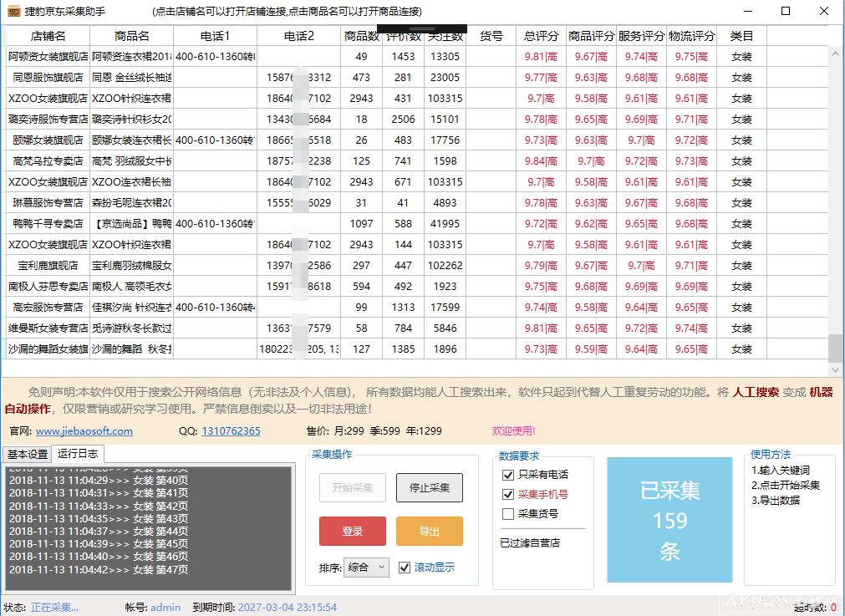
Task: Enable the 采集货号 checkbox
Action: tap(508, 513)
